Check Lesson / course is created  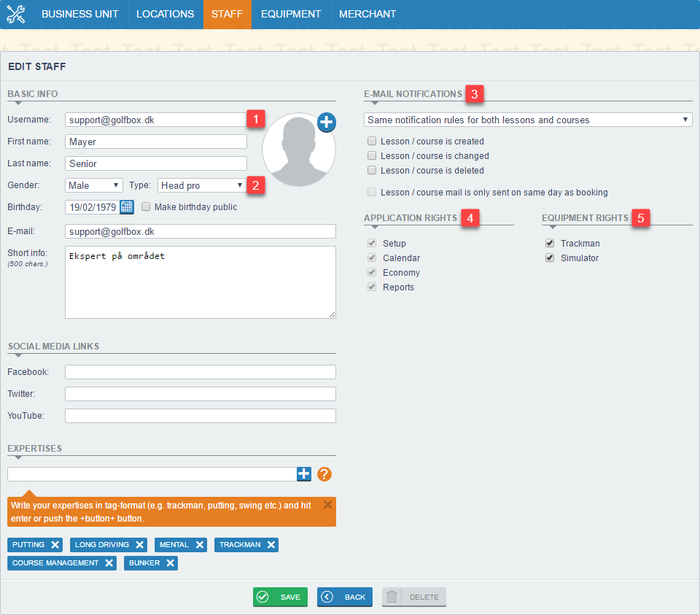point(372,142)
